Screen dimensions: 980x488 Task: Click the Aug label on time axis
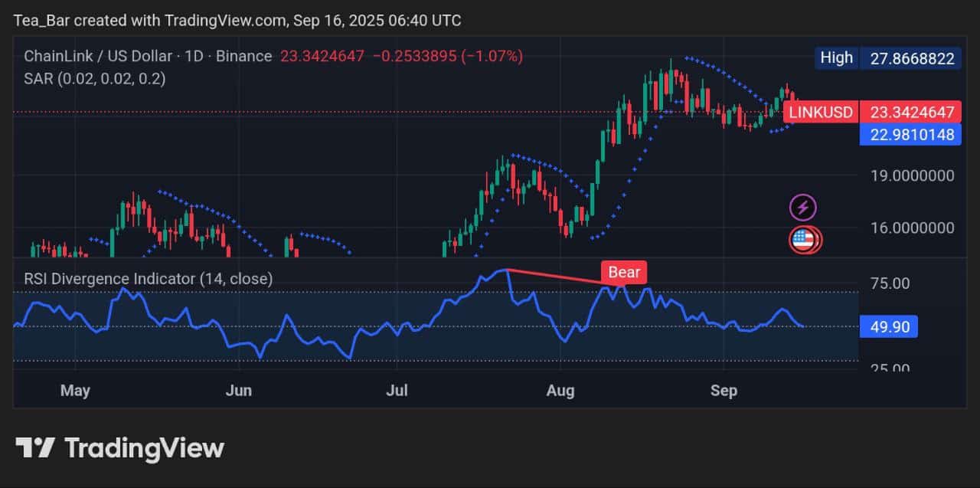[x=560, y=391]
